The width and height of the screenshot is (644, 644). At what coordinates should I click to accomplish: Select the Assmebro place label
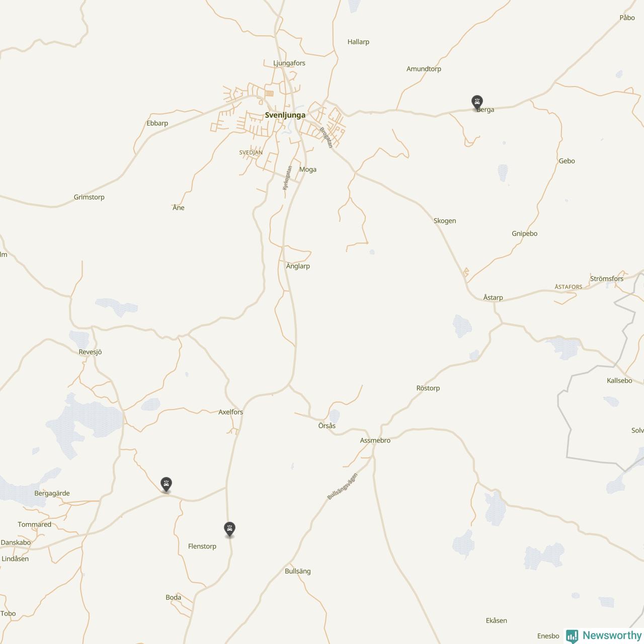(x=375, y=440)
